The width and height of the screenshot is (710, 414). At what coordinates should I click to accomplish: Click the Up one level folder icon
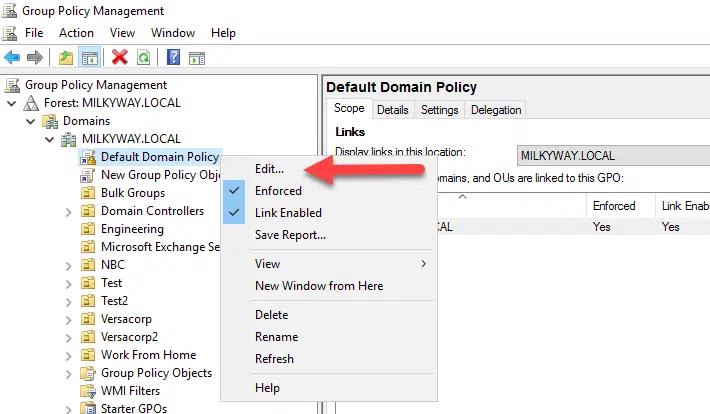pos(66,58)
